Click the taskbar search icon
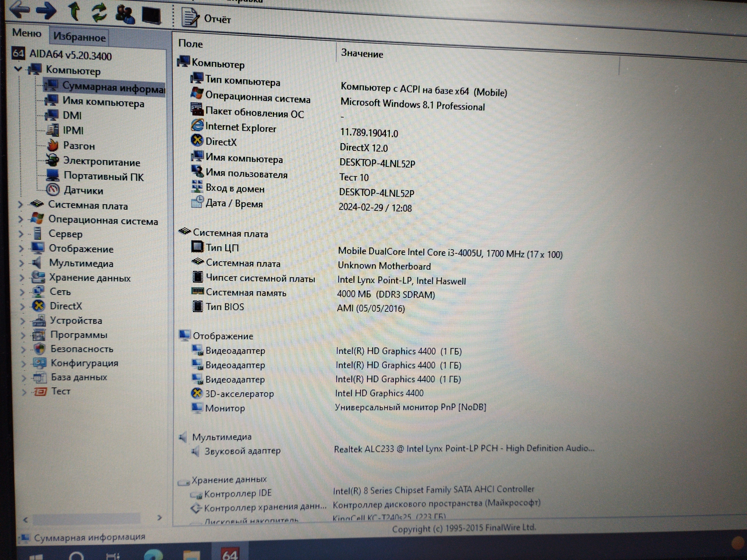 coord(76,556)
